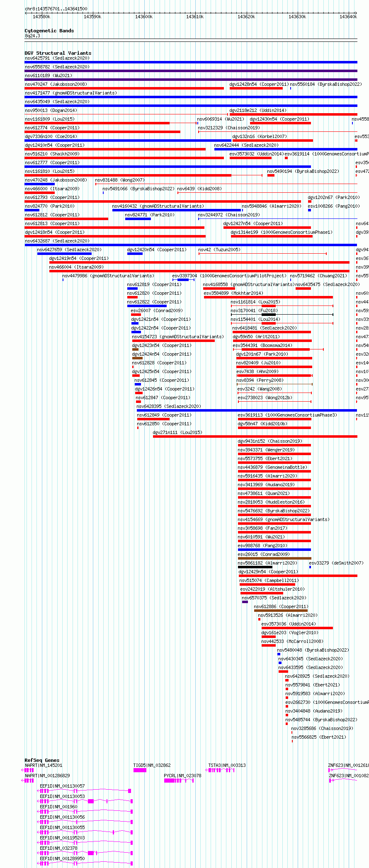This screenshot has height=868, width=369.
Task: Open esv3584899 (Mokhtar2014) variant
Action: coord(233,293)
